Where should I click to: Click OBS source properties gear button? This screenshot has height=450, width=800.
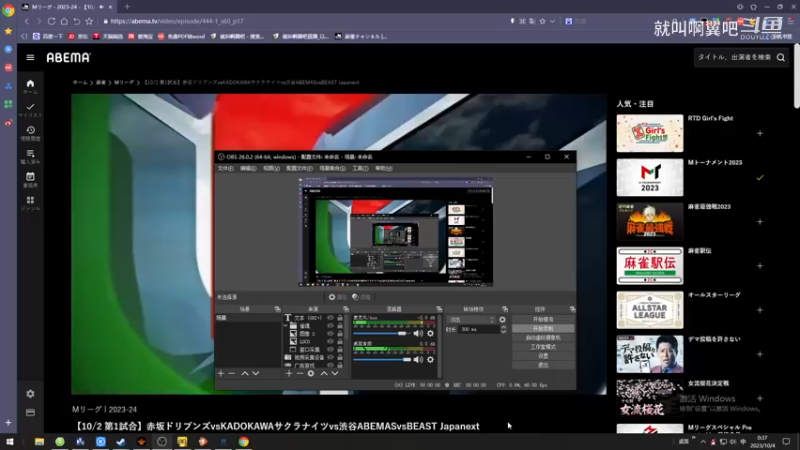coord(337,297)
